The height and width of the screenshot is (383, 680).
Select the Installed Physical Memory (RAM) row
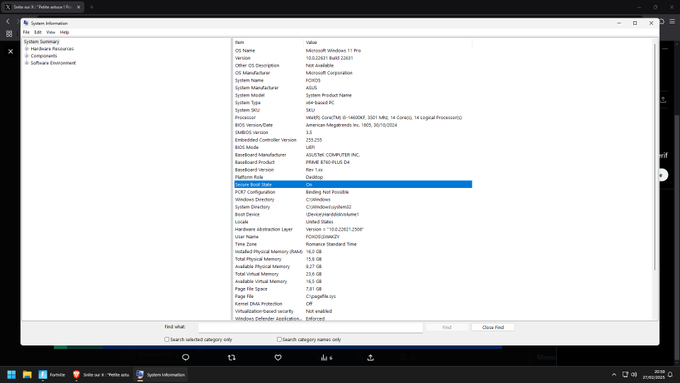[x=353, y=252]
